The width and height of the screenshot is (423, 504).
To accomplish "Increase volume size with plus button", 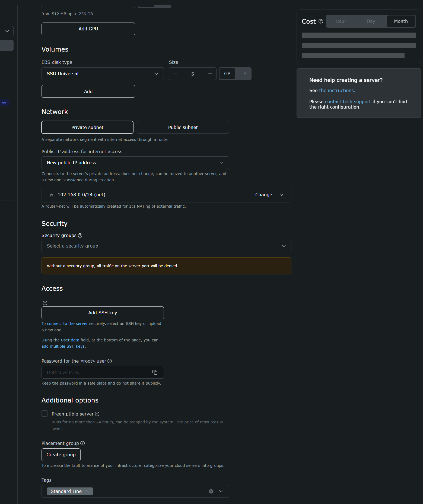I will pyautogui.click(x=210, y=74).
